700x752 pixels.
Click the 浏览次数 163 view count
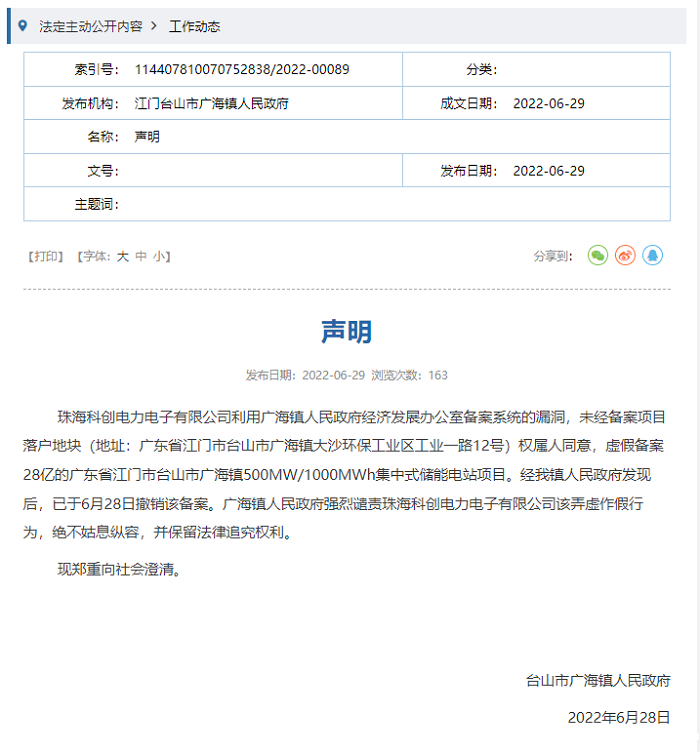click(410, 376)
